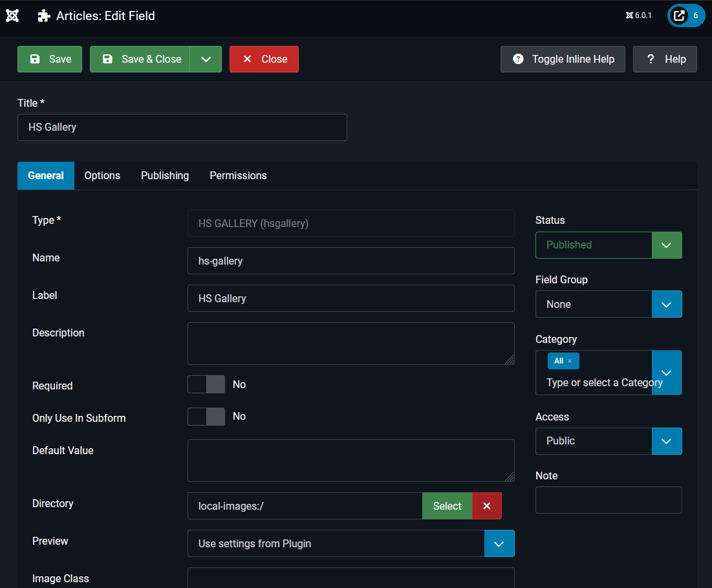Open the site preview external-link icon
This screenshot has width=712, height=588.
(x=679, y=16)
